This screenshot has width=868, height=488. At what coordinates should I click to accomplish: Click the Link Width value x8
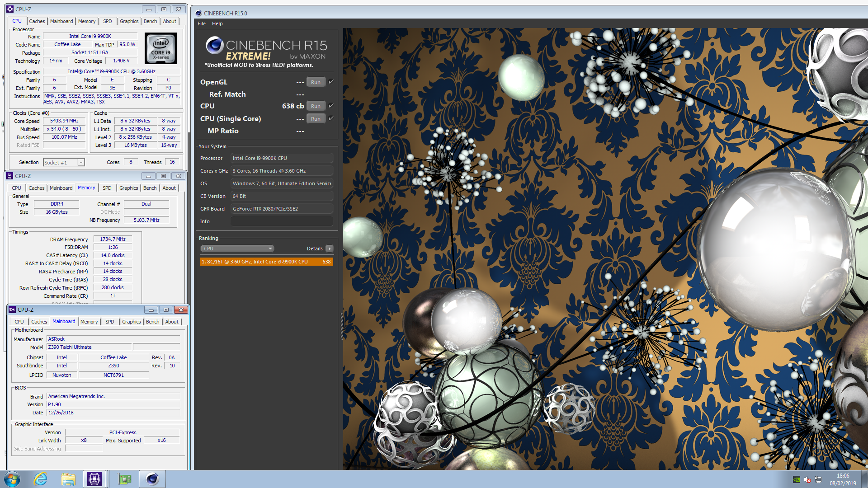[x=84, y=440]
